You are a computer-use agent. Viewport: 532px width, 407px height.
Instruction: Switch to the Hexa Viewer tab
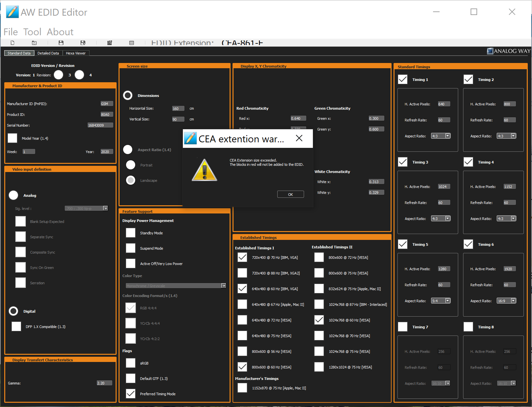pos(75,53)
